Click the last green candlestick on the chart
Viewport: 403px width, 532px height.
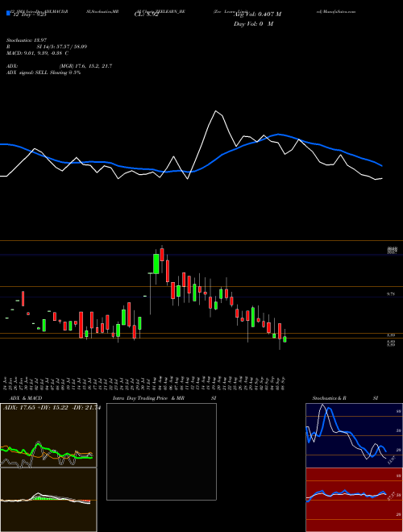(x=285, y=339)
